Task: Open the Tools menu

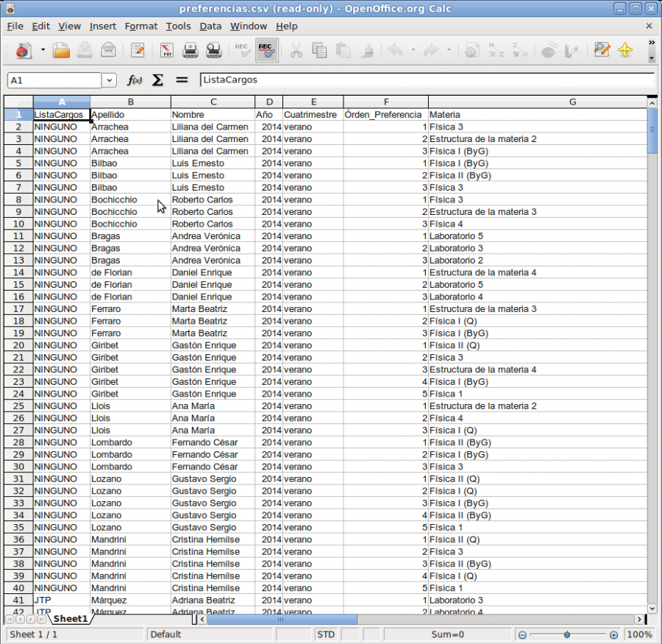Action: pyautogui.click(x=178, y=26)
